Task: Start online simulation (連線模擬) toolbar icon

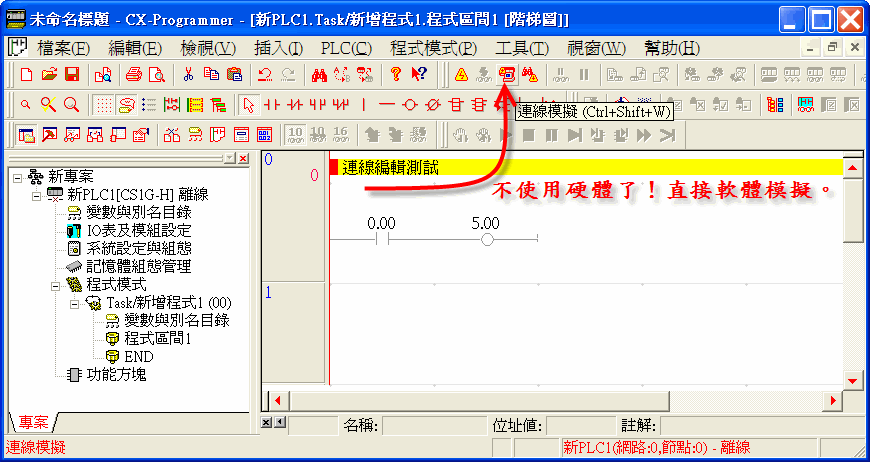Action: coord(507,74)
